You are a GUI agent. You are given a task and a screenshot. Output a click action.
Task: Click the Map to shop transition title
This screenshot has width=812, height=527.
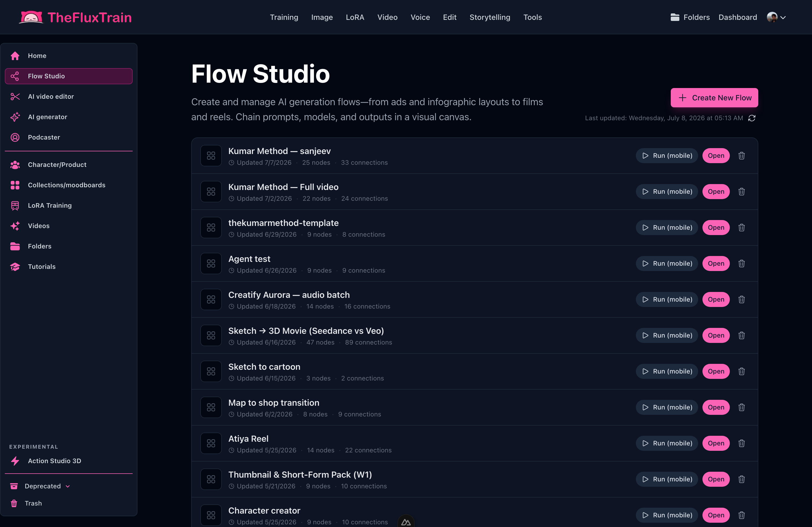(274, 403)
